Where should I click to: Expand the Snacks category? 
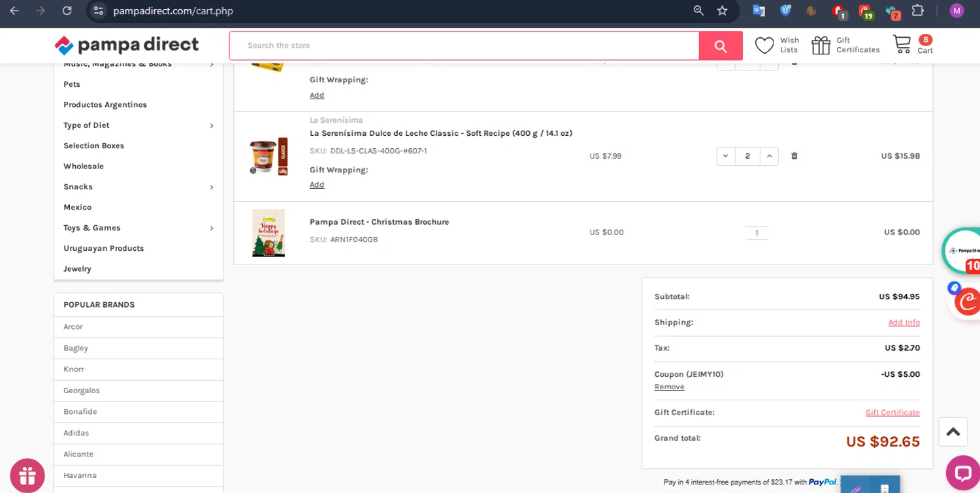coord(212,187)
